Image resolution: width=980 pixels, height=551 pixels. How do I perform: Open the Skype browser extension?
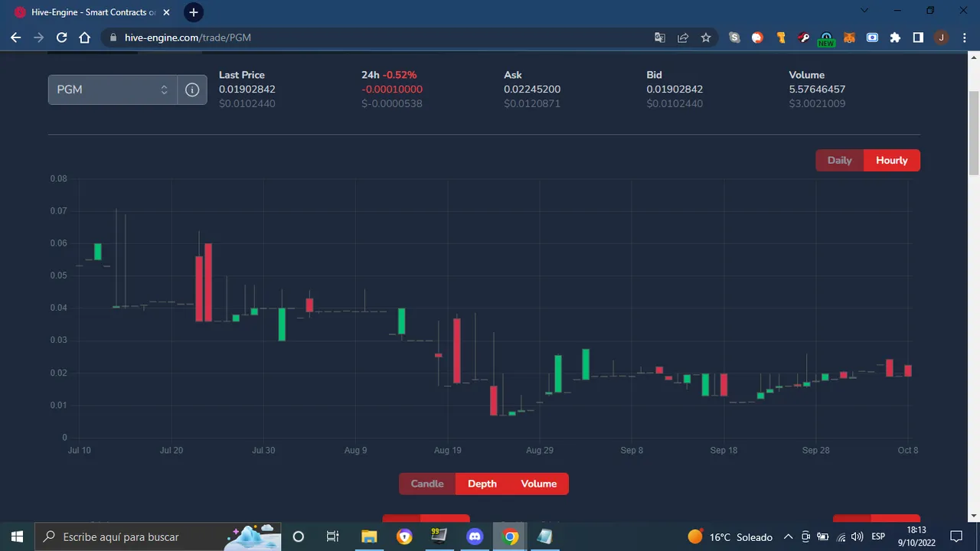(735, 37)
